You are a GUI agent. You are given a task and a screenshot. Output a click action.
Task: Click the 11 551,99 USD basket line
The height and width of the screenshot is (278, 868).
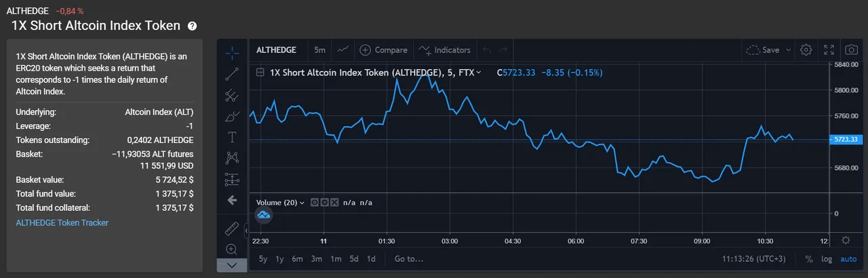click(167, 165)
